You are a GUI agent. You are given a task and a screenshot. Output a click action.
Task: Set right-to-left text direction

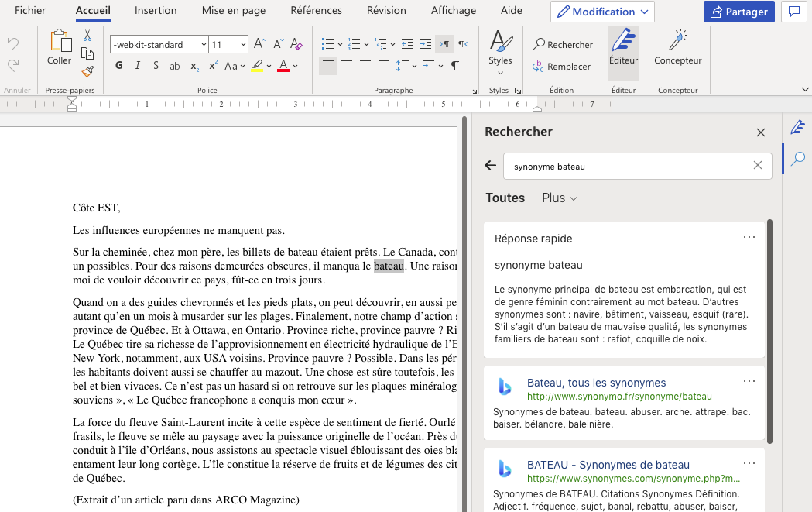coord(463,44)
